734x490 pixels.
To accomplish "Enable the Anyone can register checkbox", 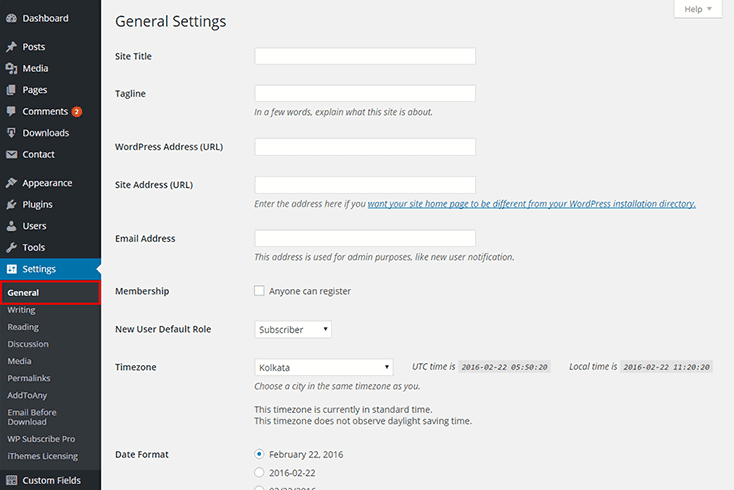I will click(259, 291).
